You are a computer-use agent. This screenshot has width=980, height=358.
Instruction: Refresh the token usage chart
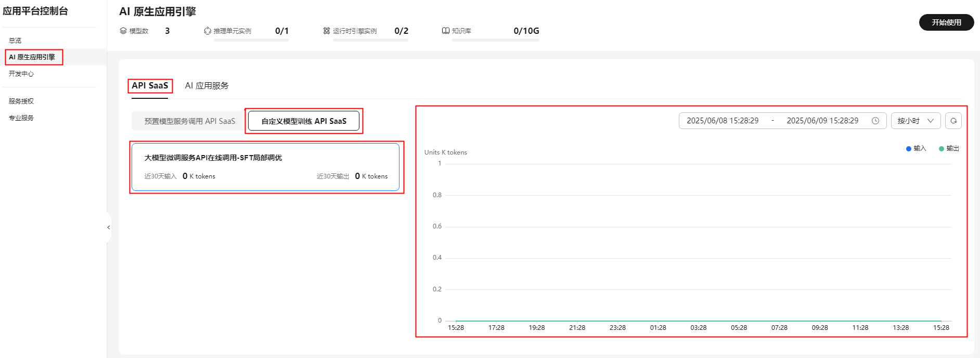953,121
